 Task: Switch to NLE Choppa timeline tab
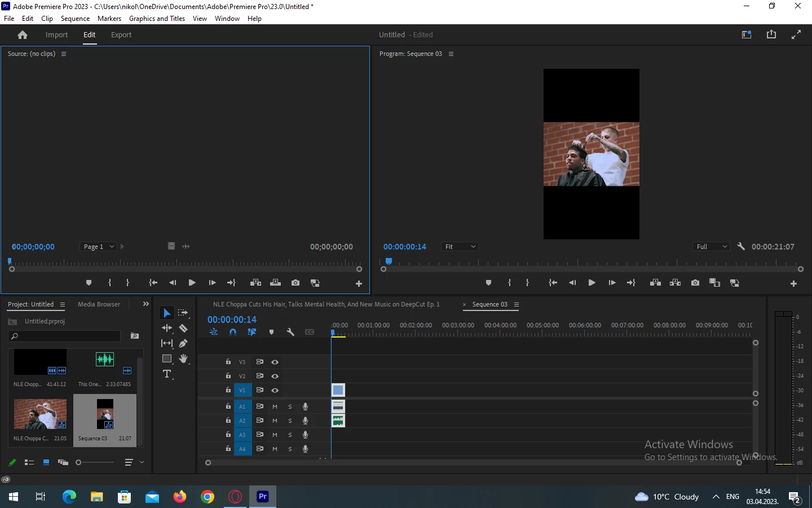coord(326,304)
